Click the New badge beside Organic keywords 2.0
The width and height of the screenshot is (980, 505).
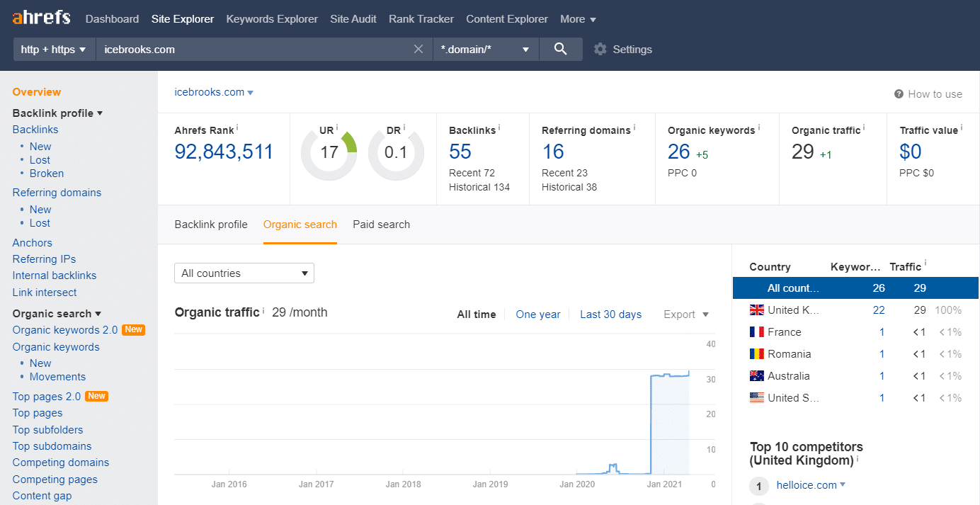135,329
